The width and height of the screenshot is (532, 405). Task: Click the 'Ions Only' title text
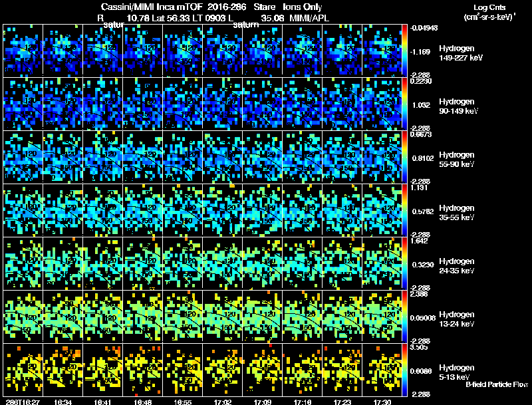pos(303,7)
